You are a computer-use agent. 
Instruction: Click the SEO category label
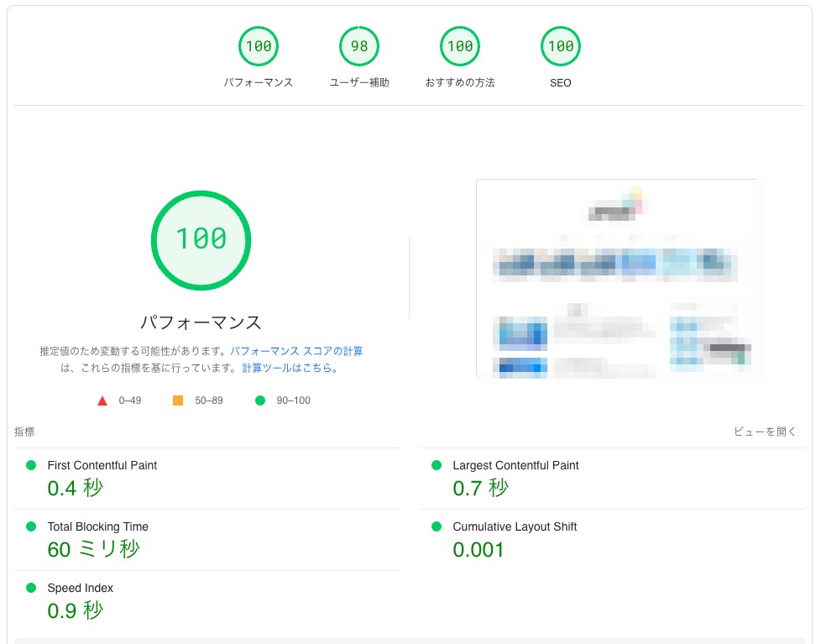pyautogui.click(x=560, y=83)
